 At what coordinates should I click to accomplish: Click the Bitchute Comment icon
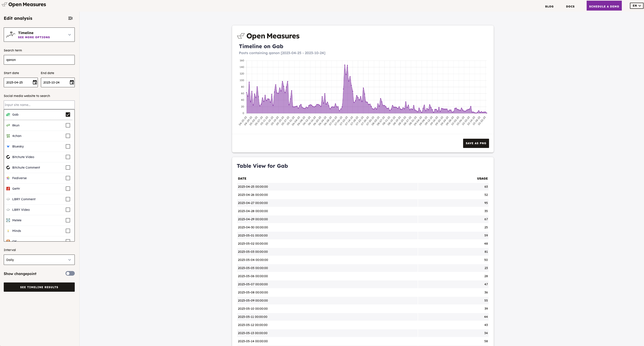pos(8,168)
